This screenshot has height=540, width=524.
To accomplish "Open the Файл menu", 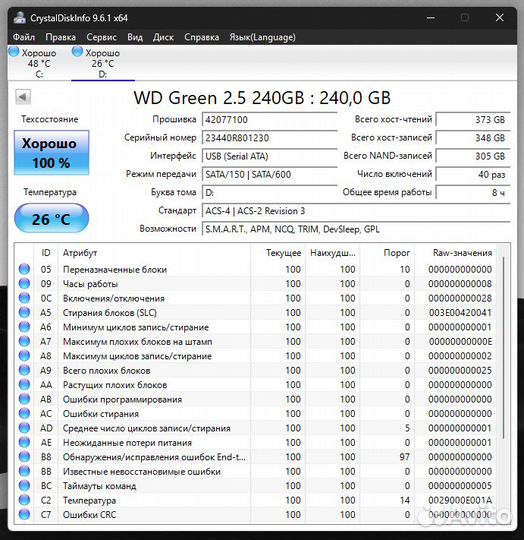I will (24, 37).
